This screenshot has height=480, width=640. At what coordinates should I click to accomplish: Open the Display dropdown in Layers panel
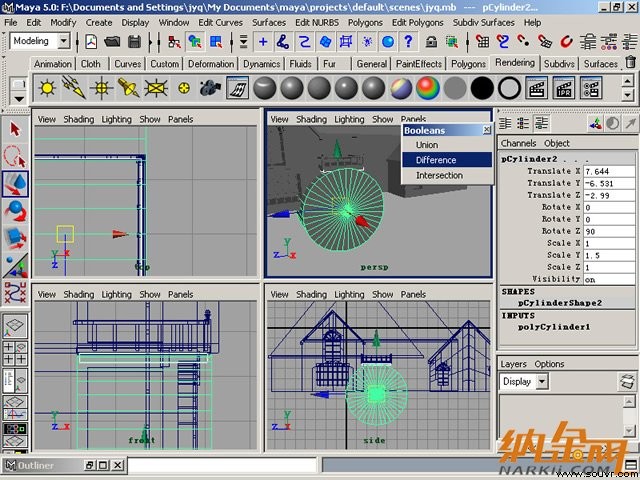542,382
